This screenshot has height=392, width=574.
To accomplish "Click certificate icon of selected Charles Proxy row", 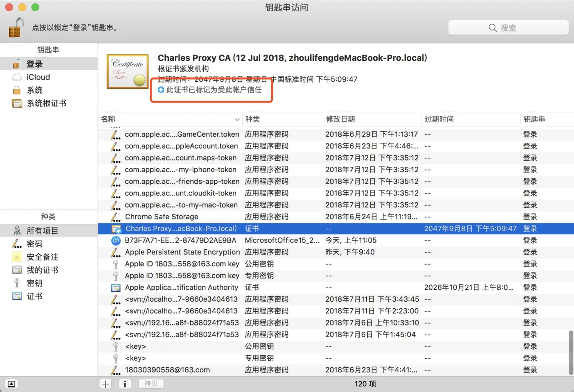I will coord(116,229).
